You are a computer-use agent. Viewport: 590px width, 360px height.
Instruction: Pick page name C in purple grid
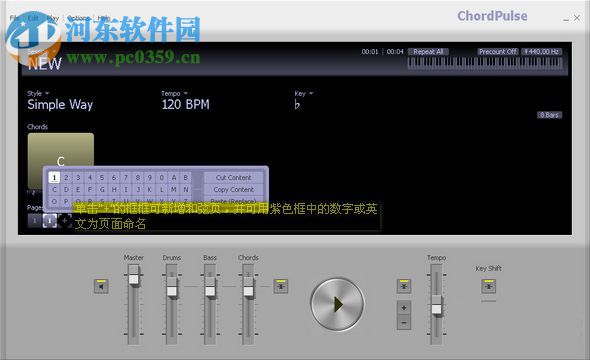click(x=54, y=190)
